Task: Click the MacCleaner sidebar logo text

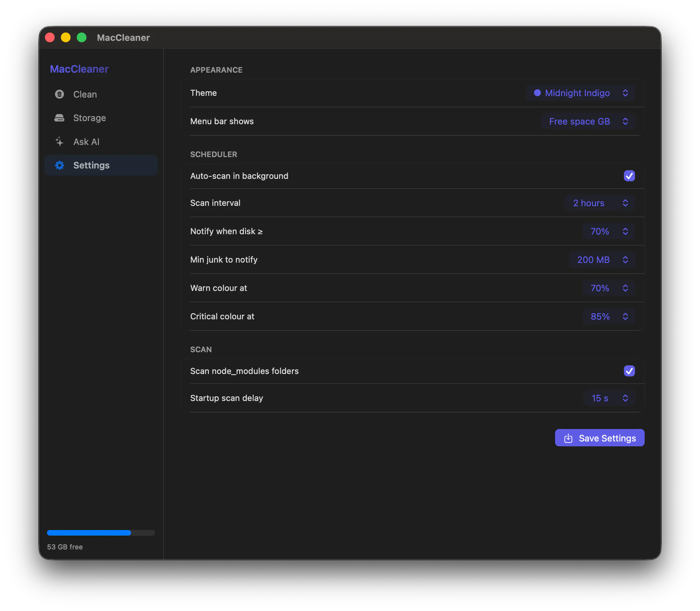Action: coord(79,69)
